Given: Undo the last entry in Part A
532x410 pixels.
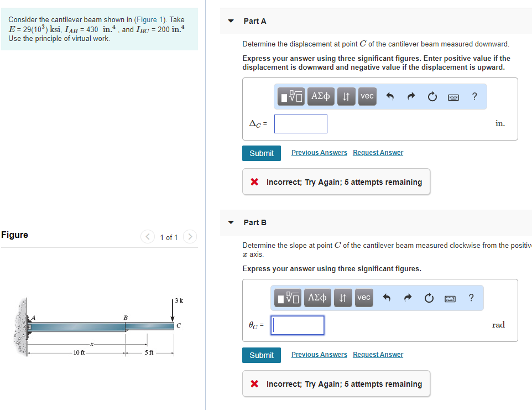Looking at the screenshot, I should click(390, 97).
